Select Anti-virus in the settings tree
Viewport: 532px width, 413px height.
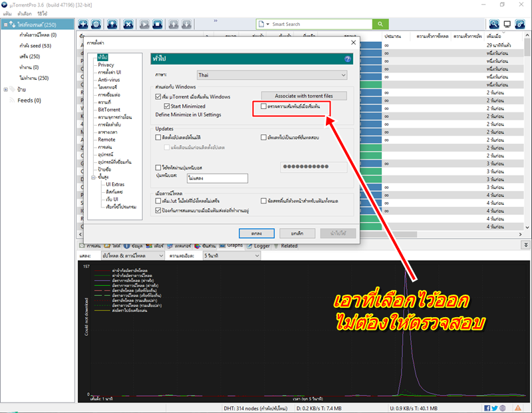(x=109, y=80)
